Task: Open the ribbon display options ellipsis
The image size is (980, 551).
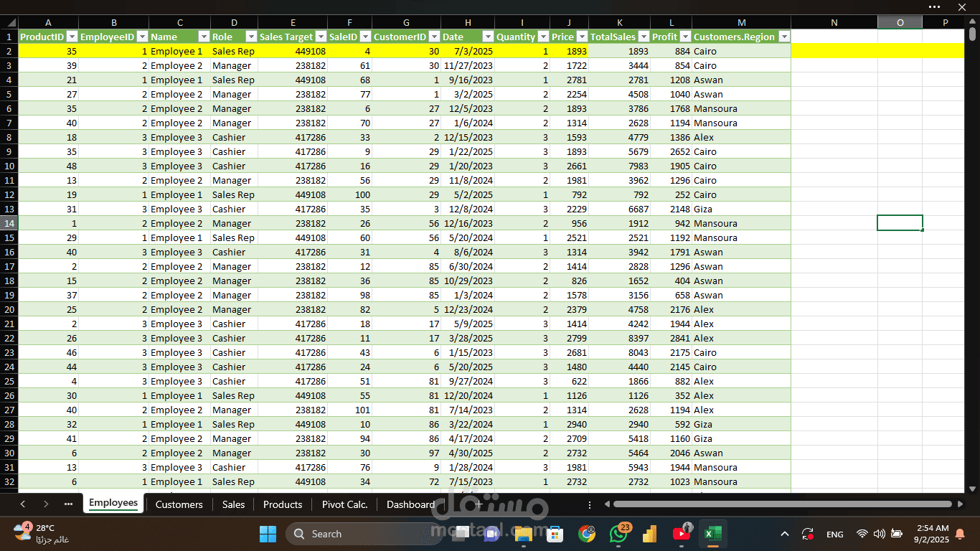Action: (x=933, y=6)
